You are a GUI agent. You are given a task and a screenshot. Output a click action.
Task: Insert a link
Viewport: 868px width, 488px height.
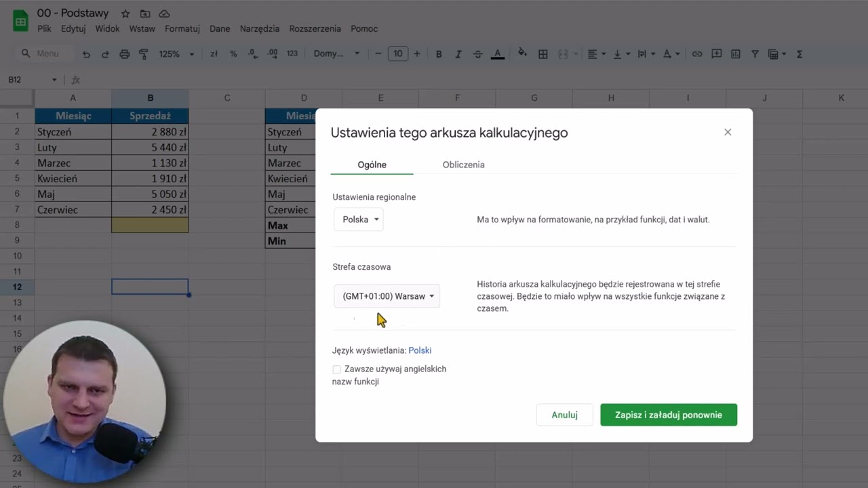(696, 54)
